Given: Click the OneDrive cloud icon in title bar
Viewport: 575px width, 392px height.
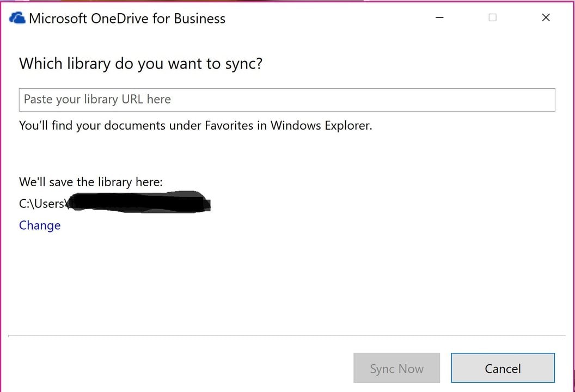Looking at the screenshot, I should (17, 17).
